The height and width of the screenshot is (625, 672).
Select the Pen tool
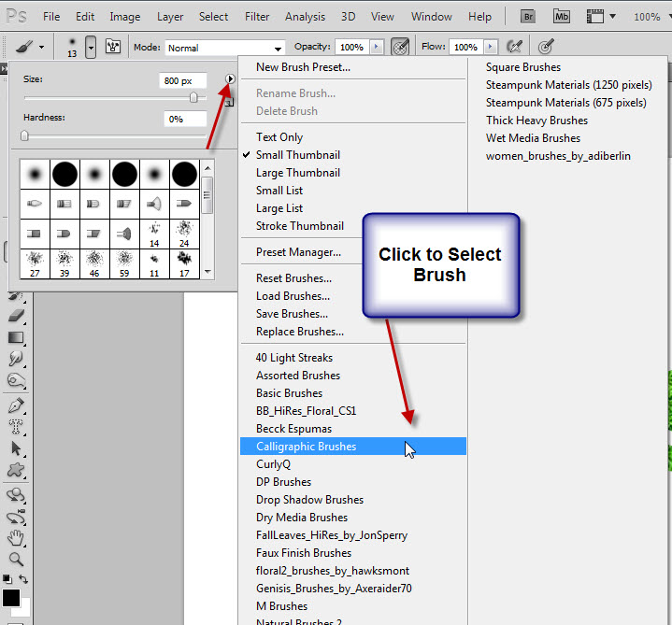[16, 405]
